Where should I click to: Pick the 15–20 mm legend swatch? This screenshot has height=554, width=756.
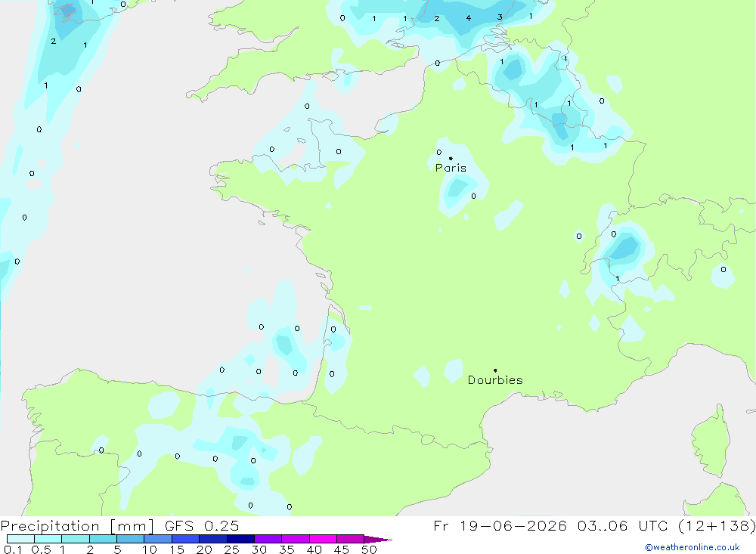[x=186, y=539]
